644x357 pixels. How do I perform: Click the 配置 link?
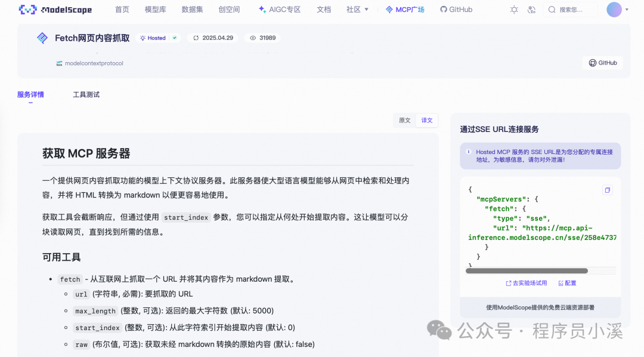567,283
